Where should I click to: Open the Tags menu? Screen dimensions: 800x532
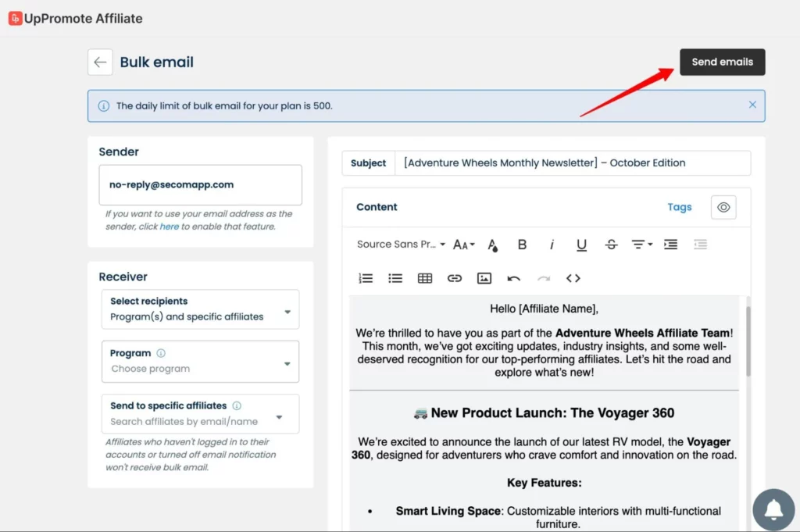click(679, 207)
